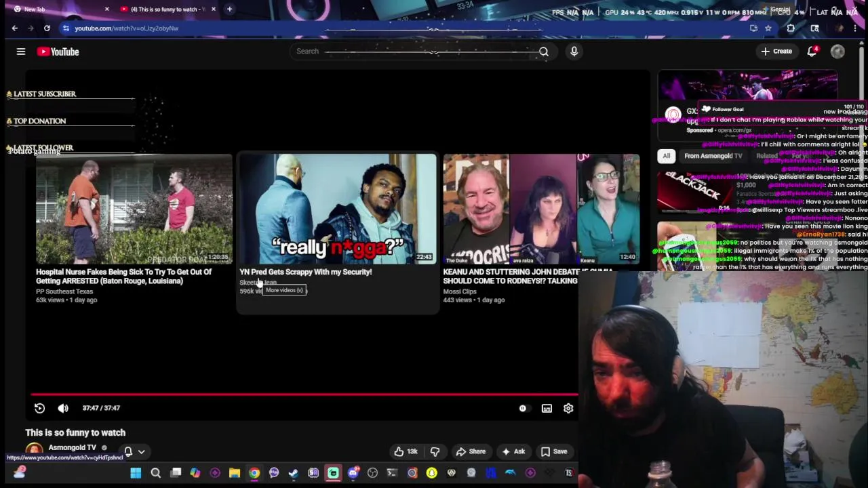The image size is (868, 488).
Task: Click the browser address bar URL
Action: (x=126, y=28)
